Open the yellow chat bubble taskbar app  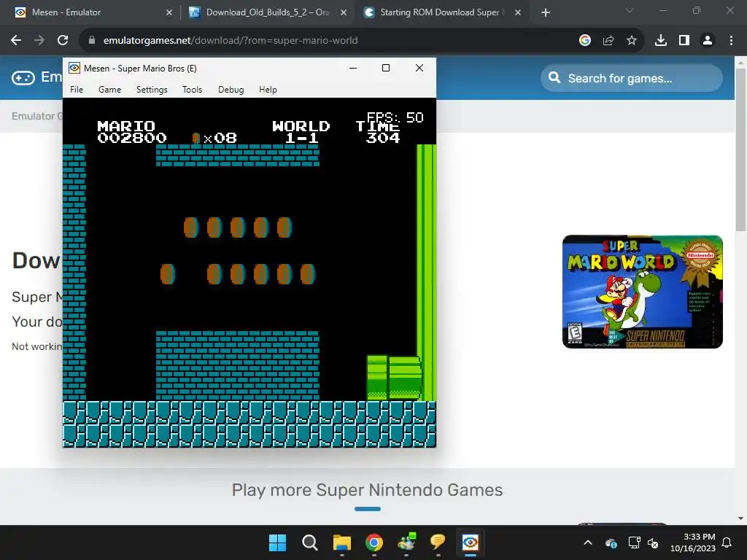[x=438, y=542]
